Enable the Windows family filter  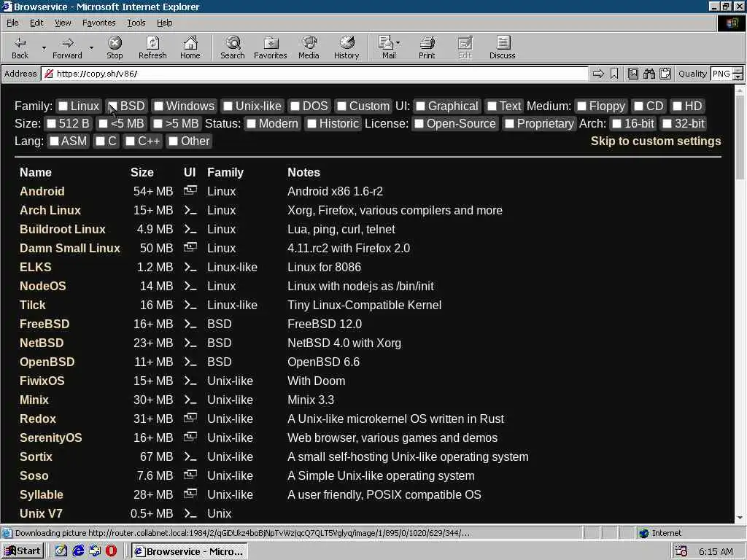(158, 106)
